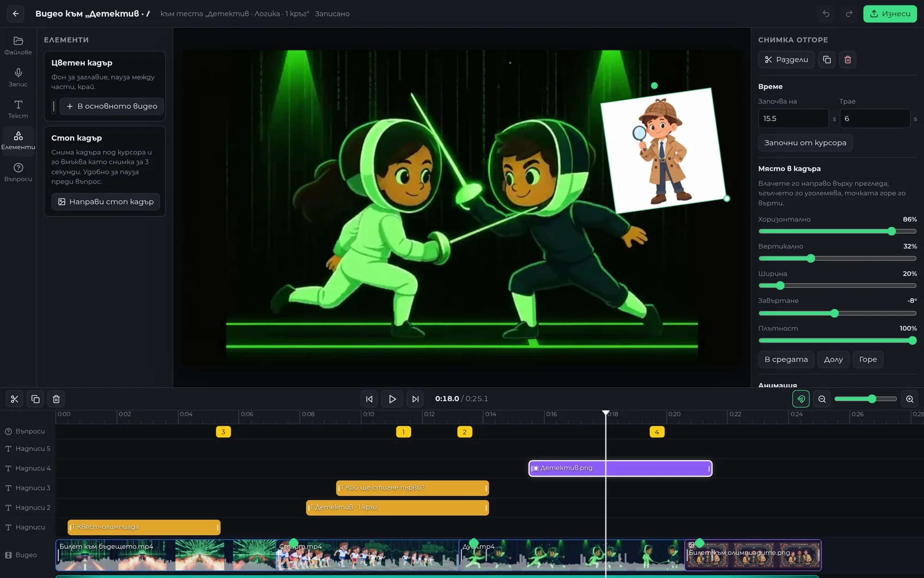
Task: Play the video preview
Action: click(x=392, y=399)
